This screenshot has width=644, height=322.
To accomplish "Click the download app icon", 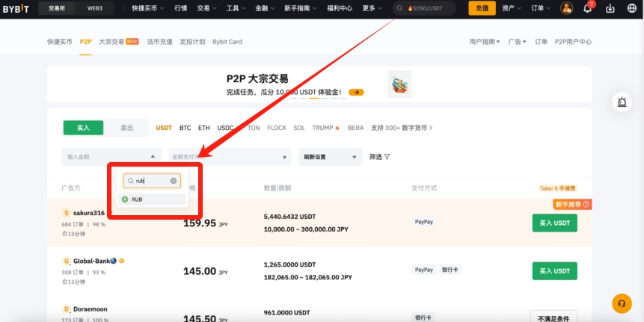I will 610,8.
